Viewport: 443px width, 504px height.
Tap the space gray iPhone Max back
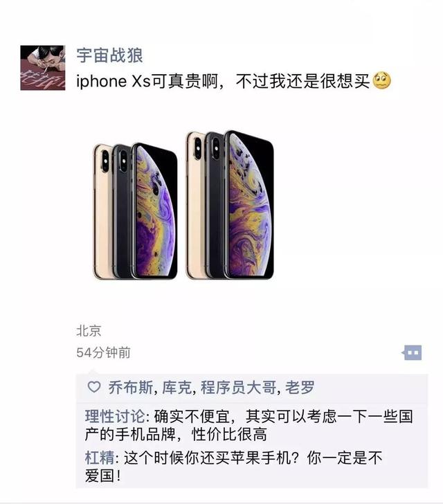(x=216, y=205)
